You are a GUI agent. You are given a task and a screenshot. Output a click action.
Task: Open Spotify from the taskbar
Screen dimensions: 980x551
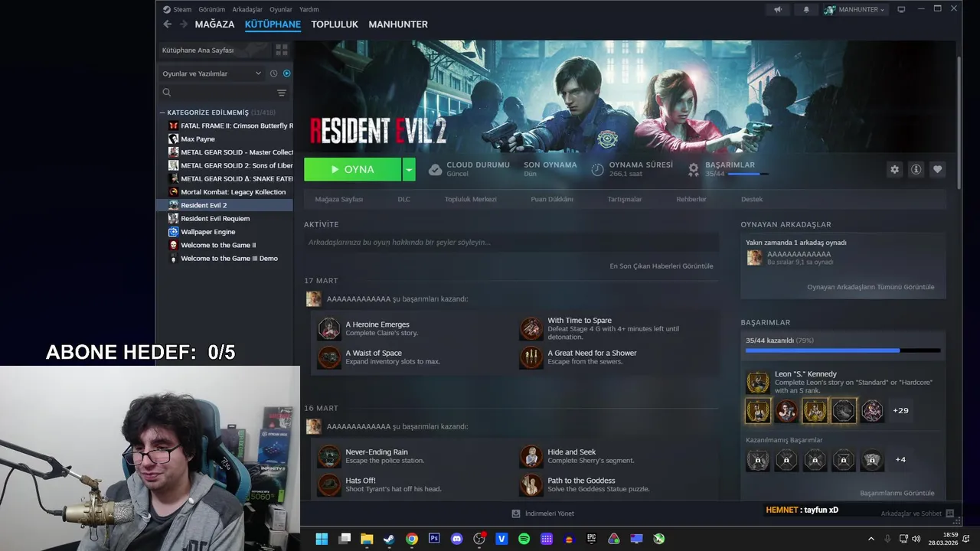coord(524,539)
